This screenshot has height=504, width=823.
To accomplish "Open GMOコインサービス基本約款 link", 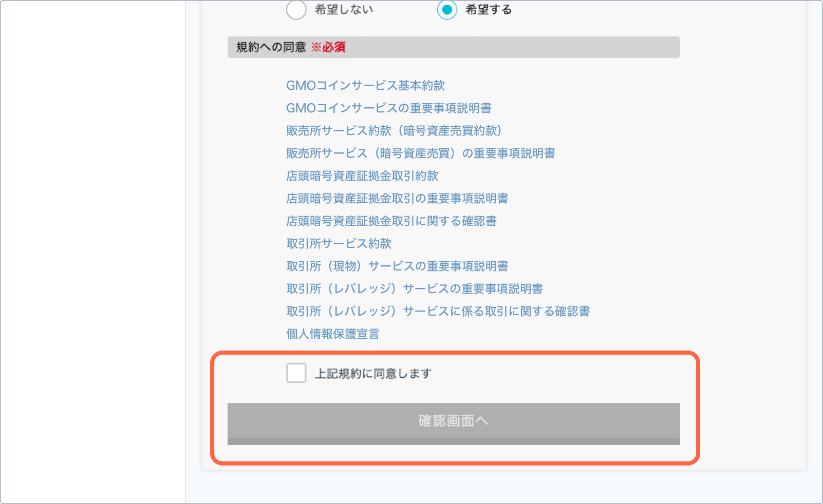I will click(x=365, y=85).
